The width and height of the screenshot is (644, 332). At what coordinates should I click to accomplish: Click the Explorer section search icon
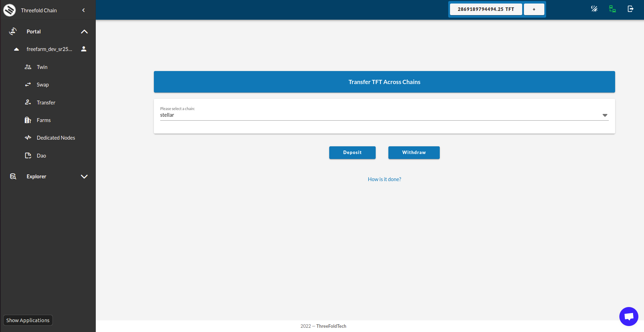click(x=13, y=177)
